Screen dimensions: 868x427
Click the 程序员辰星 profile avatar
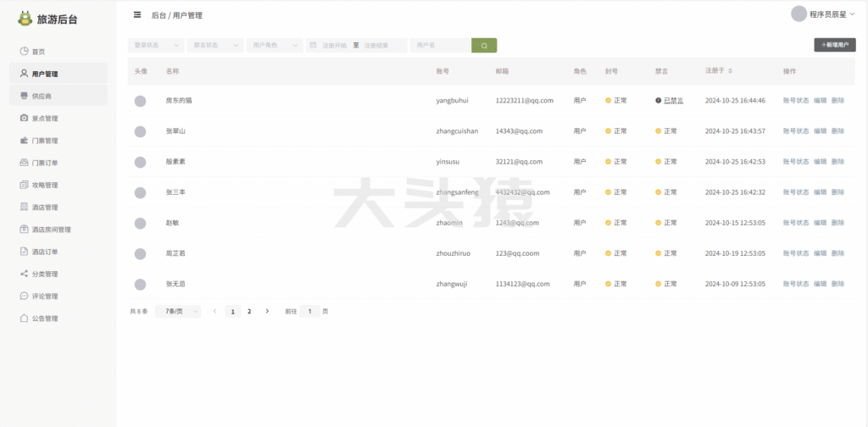click(798, 14)
